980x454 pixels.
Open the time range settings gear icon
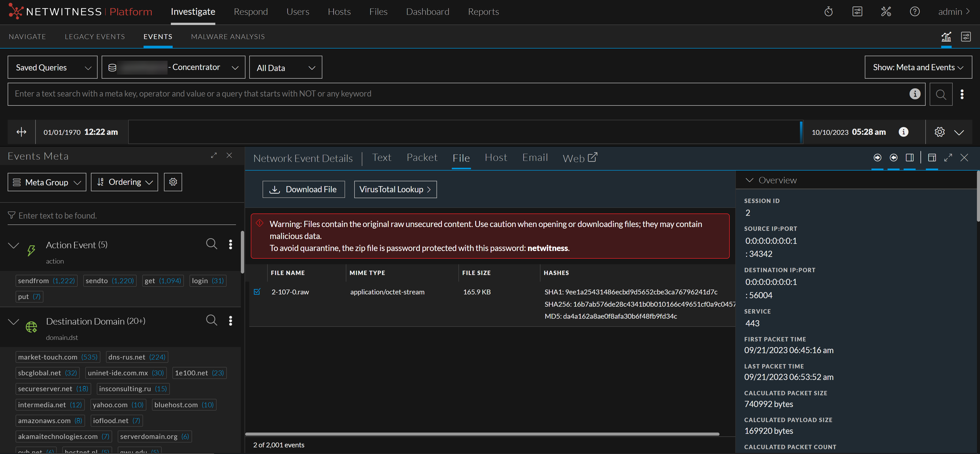pyautogui.click(x=939, y=132)
